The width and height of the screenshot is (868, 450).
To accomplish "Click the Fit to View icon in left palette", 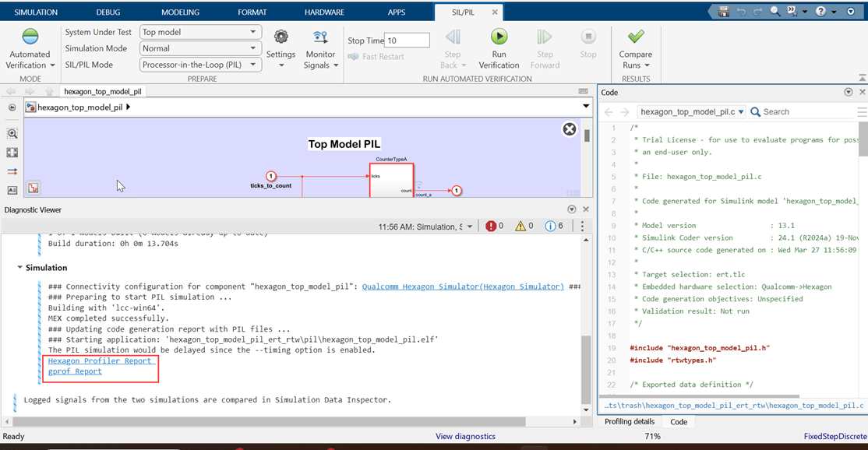I will [12, 153].
